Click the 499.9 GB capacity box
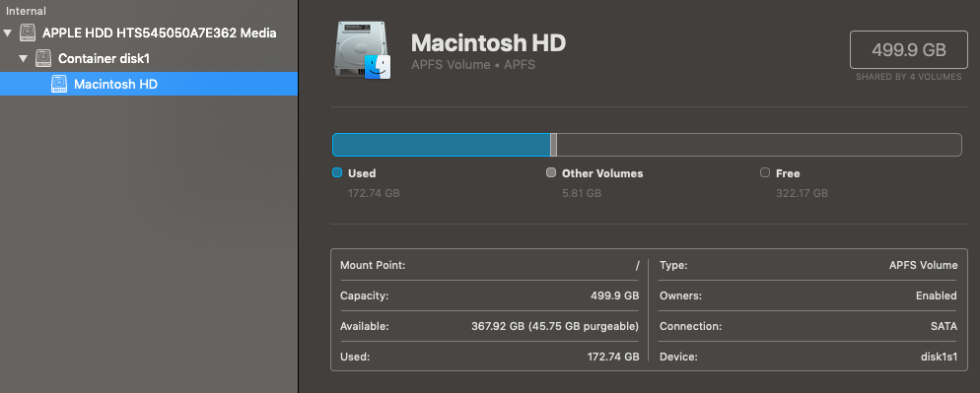This screenshot has width=980, height=393. coord(909,49)
